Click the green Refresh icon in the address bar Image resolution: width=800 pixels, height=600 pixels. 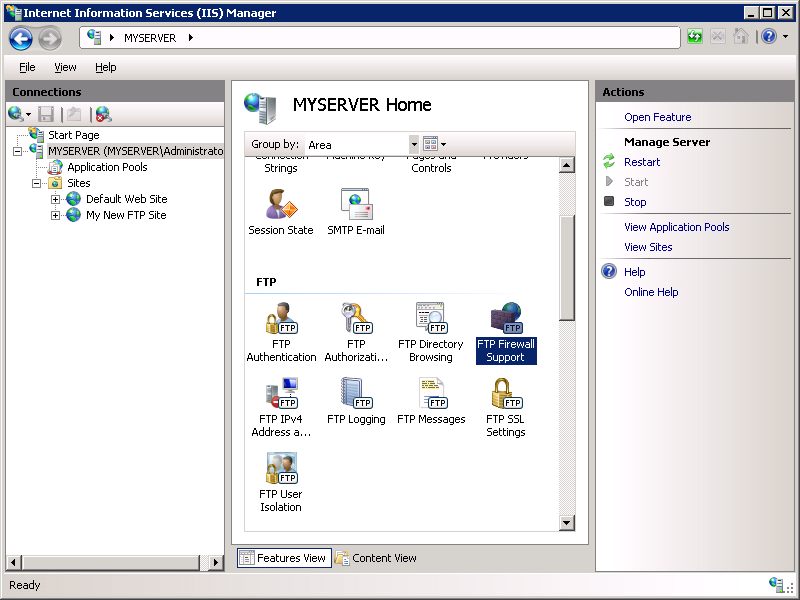click(x=694, y=35)
